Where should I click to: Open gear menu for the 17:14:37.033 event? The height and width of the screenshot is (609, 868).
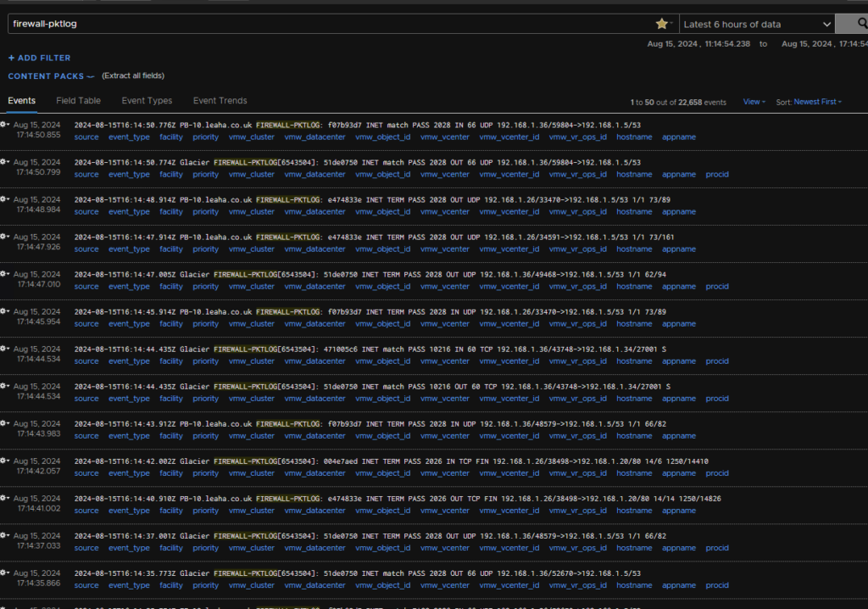pos(5,535)
